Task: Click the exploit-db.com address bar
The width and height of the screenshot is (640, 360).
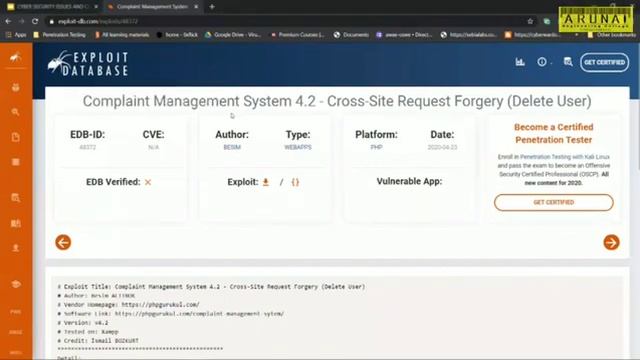Action: coord(286,21)
